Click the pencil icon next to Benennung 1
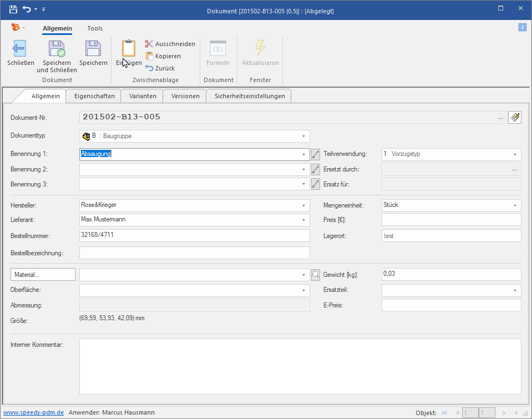532x419 pixels. click(316, 154)
